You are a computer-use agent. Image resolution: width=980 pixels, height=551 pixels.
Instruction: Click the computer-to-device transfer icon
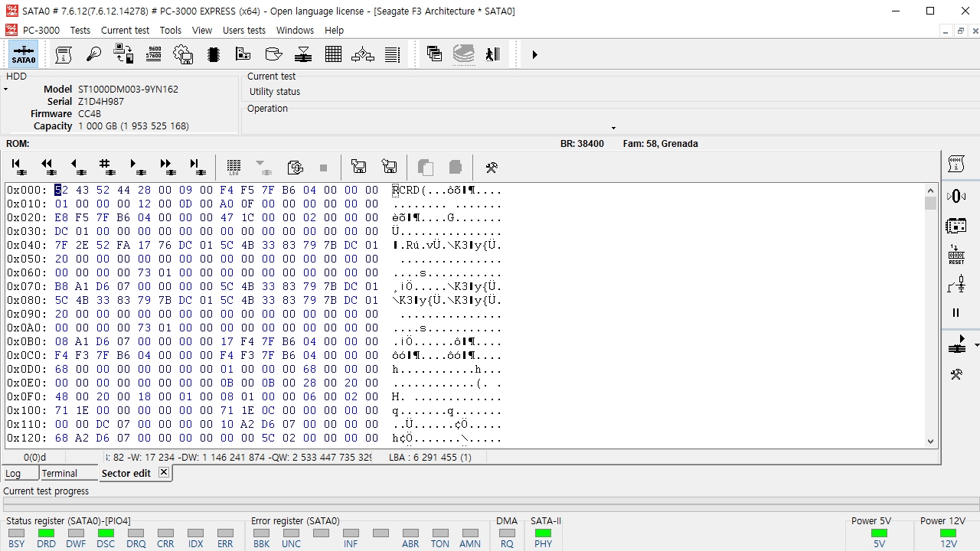(123, 54)
